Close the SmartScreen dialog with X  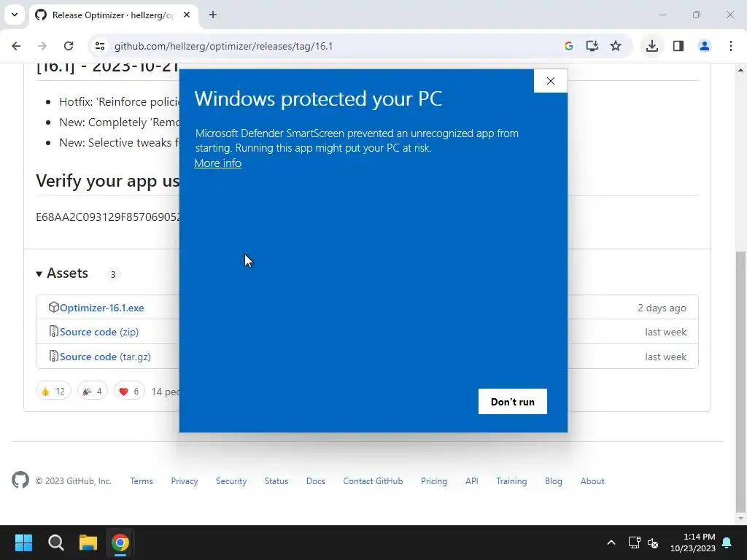click(x=551, y=81)
